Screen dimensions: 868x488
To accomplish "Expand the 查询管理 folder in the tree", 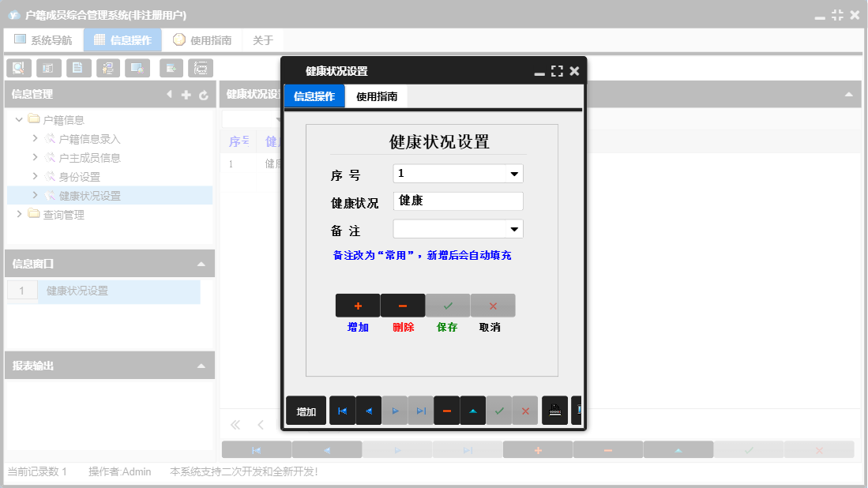I will coord(20,213).
